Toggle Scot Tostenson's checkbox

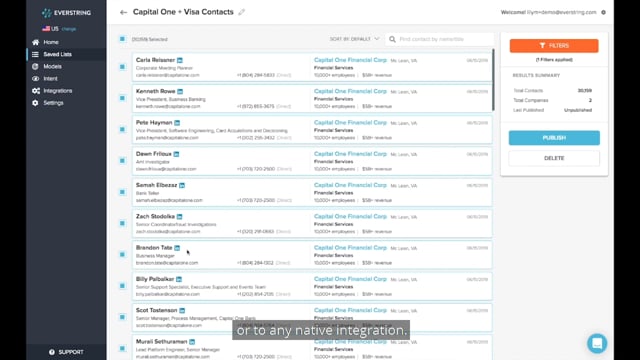(x=122, y=317)
